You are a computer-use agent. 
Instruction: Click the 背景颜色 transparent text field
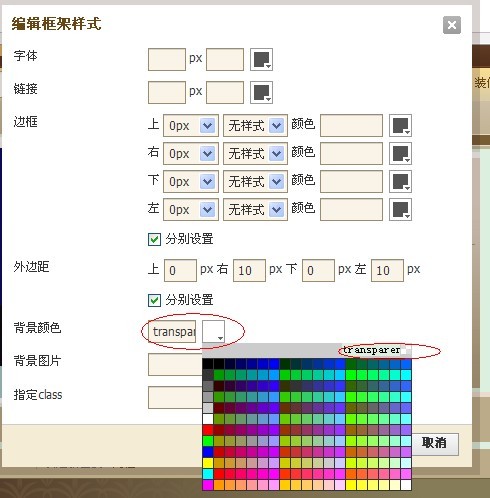[172, 332]
